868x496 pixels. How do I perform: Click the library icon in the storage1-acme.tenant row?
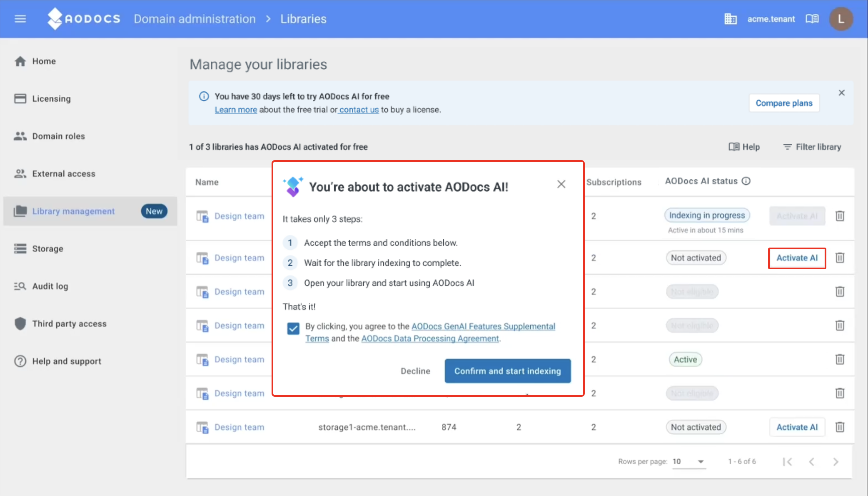(x=202, y=427)
